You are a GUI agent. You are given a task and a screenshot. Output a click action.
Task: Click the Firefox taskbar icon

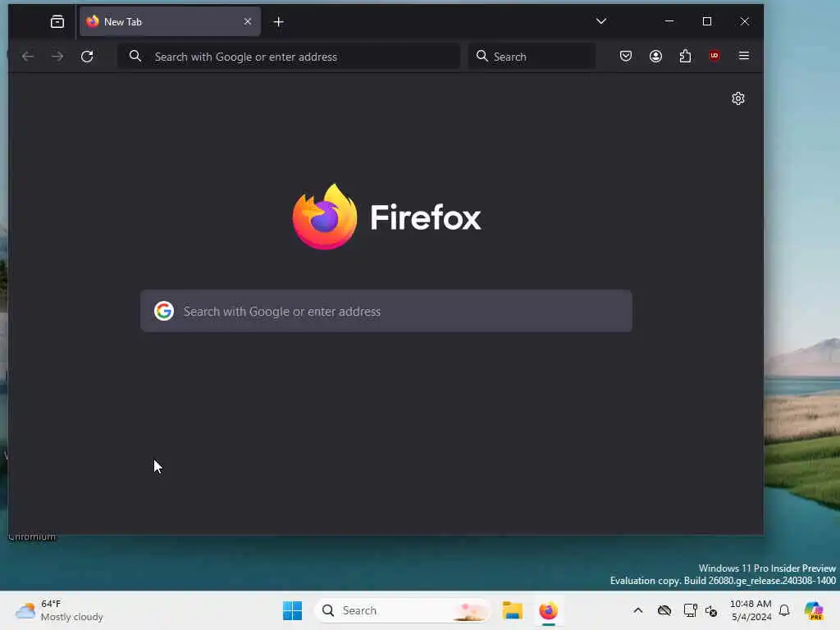pyautogui.click(x=549, y=610)
